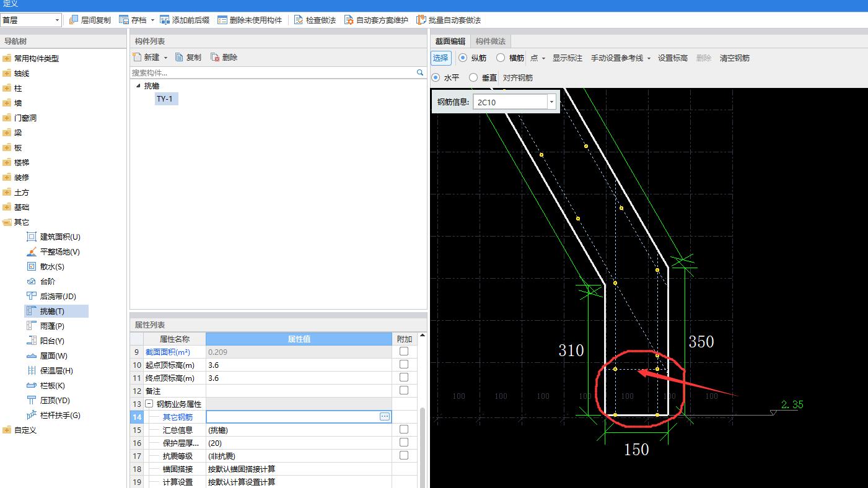Check 附加 box for 截面面积 row
Viewport: 868px width, 488px height.
tap(404, 351)
